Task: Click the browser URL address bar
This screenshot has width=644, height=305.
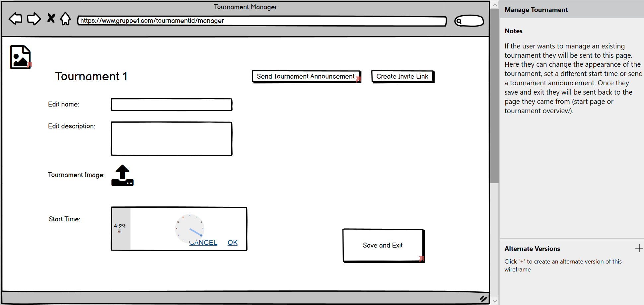Action: point(262,21)
